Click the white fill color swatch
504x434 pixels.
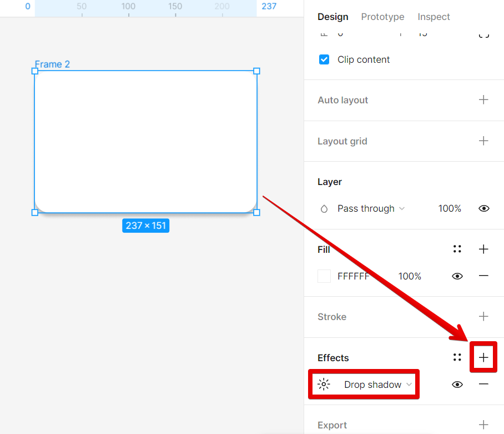click(324, 276)
